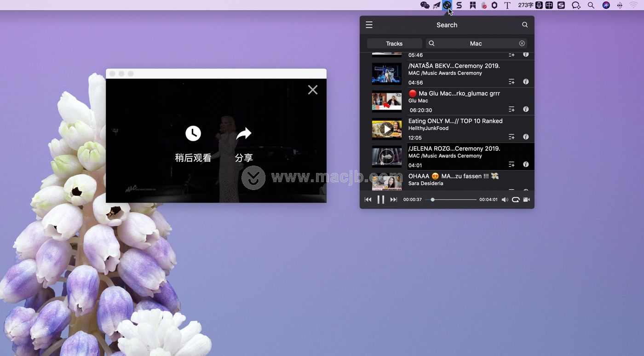
Task: Click the microphone input menu bar icon
Action: pos(539,5)
